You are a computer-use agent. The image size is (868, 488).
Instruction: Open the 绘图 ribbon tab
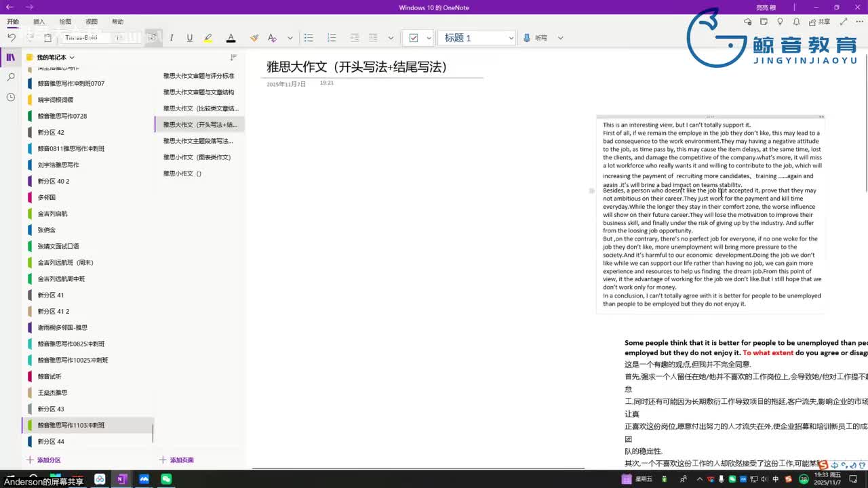(65, 22)
